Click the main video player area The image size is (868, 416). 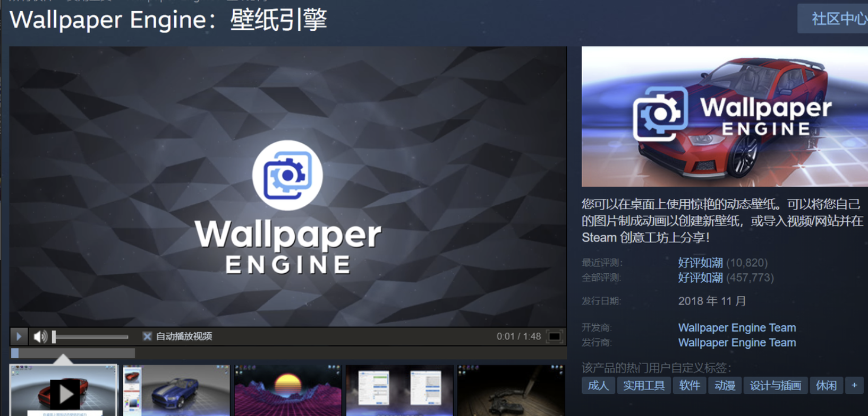pyautogui.click(x=288, y=186)
